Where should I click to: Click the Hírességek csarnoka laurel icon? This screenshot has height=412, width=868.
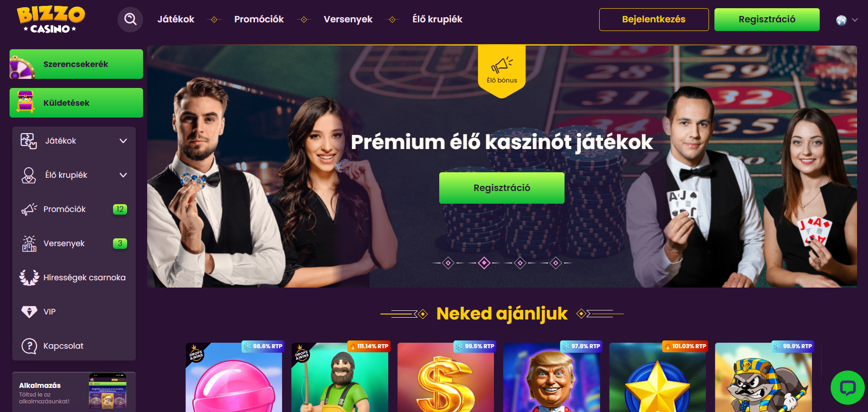click(29, 278)
